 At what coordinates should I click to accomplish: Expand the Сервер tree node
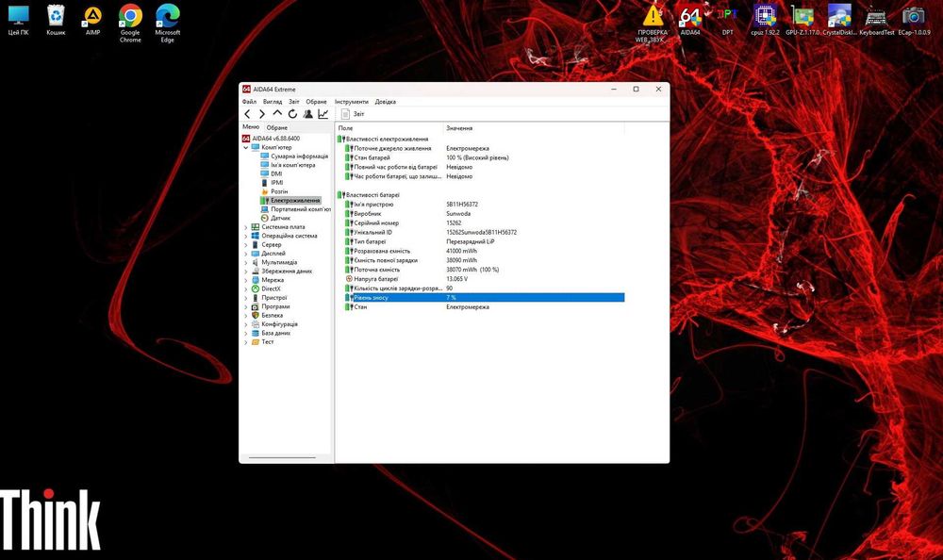(245, 245)
